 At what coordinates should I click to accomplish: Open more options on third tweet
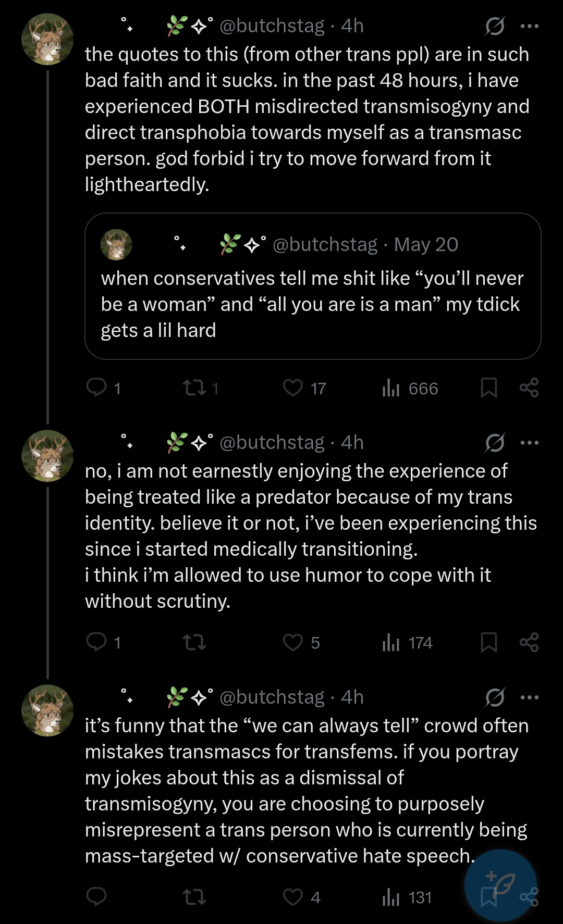(529, 697)
